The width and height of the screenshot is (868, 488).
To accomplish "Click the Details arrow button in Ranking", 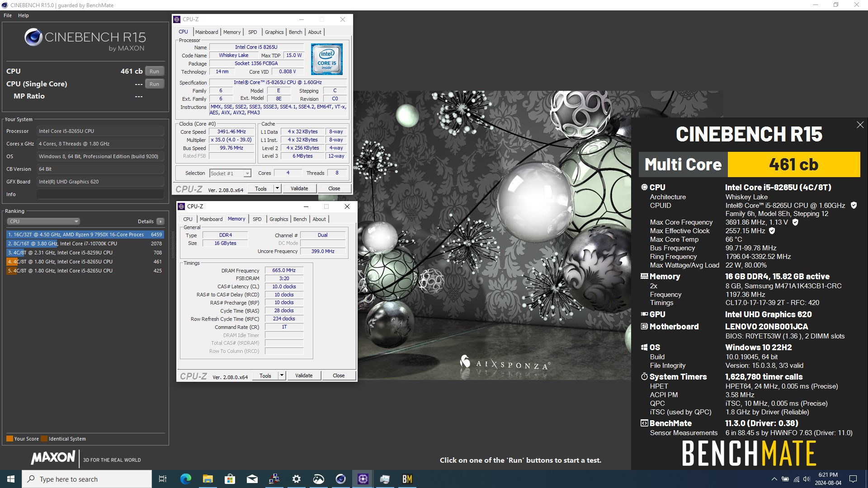I will [x=160, y=221].
